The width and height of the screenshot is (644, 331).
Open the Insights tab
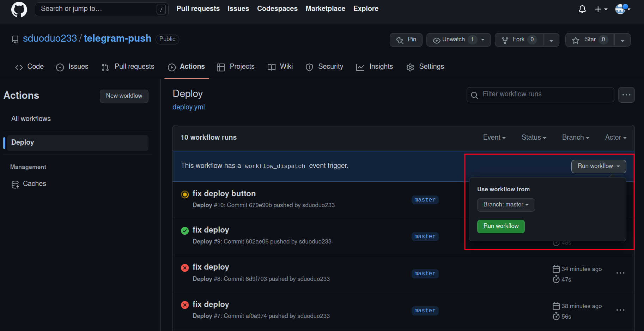(375, 67)
